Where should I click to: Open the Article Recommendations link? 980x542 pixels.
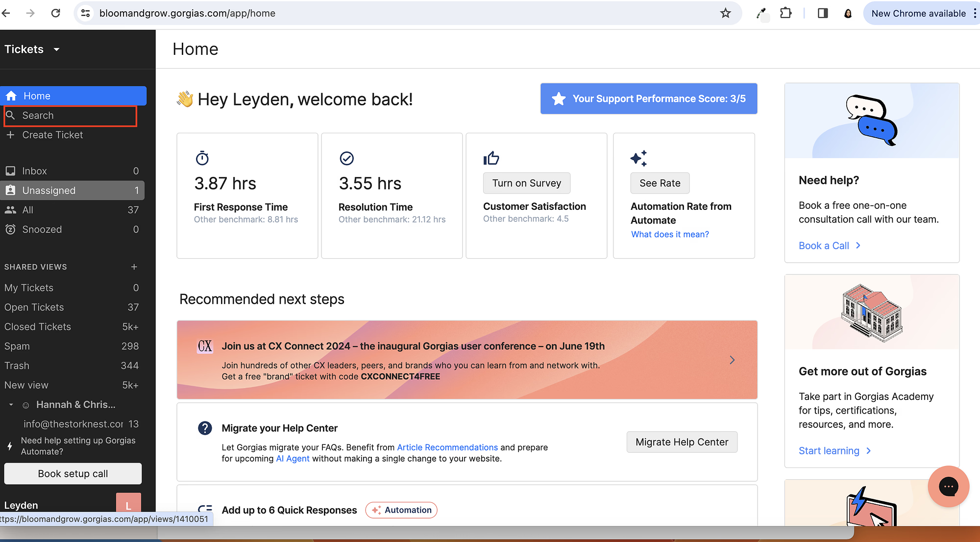(x=447, y=447)
